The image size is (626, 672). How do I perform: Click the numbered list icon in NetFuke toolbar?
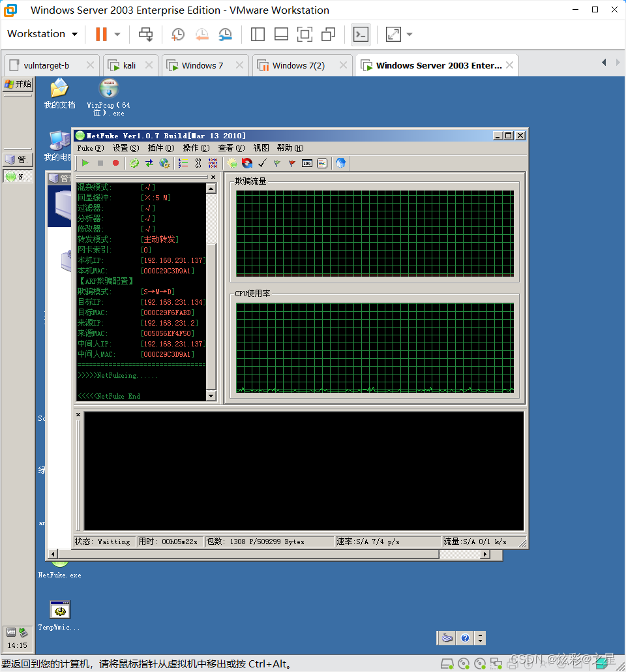[x=183, y=163]
